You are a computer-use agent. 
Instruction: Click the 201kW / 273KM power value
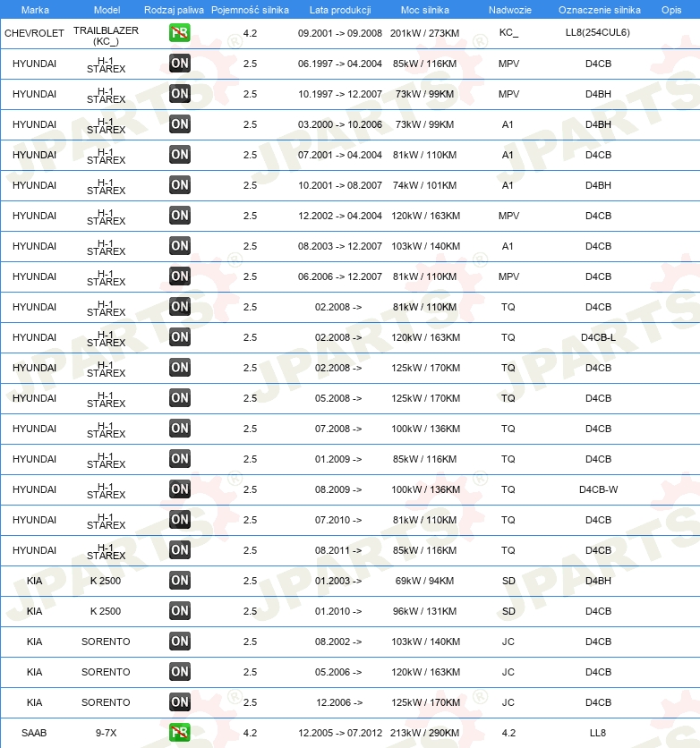point(424,33)
